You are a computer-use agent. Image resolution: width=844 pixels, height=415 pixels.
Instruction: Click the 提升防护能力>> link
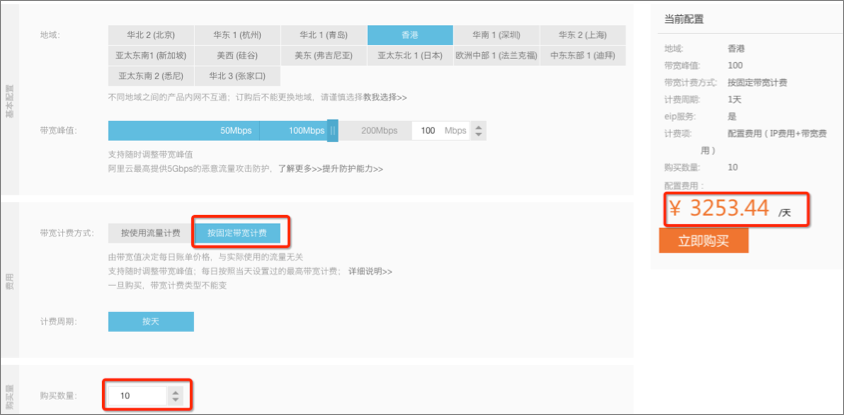[348, 169]
